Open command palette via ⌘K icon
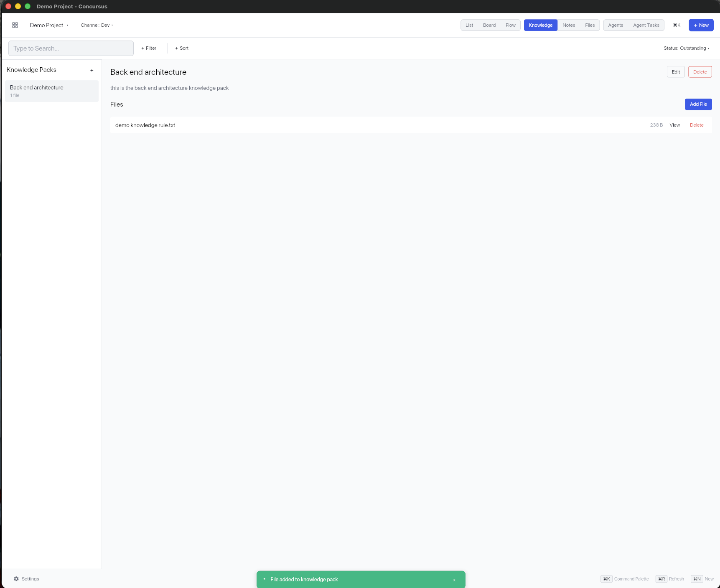 pyautogui.click(x=676, y=25)
